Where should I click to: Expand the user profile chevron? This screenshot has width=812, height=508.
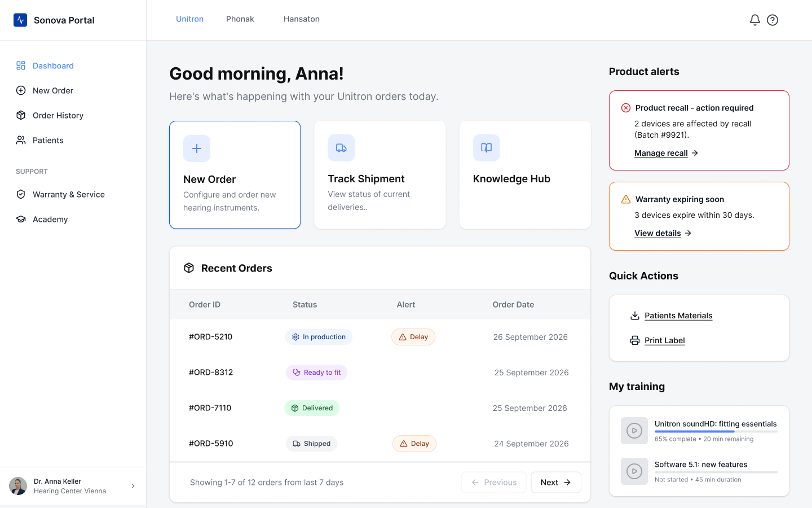point(133,486)
